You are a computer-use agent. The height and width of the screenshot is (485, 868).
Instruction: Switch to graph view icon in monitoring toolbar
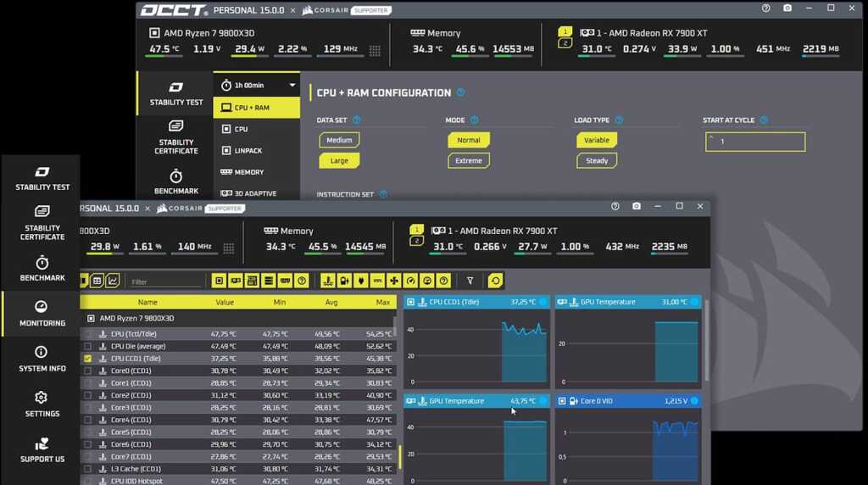tap(113, 281)
